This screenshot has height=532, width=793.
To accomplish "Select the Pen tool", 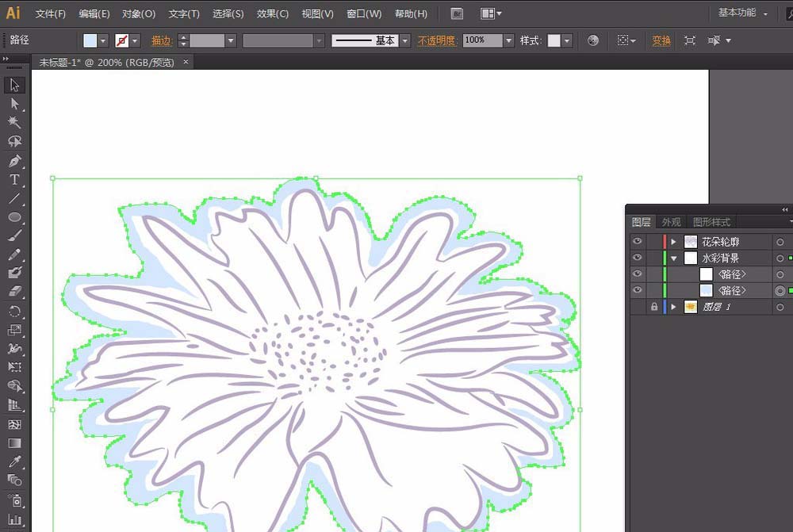I will 14,161.
